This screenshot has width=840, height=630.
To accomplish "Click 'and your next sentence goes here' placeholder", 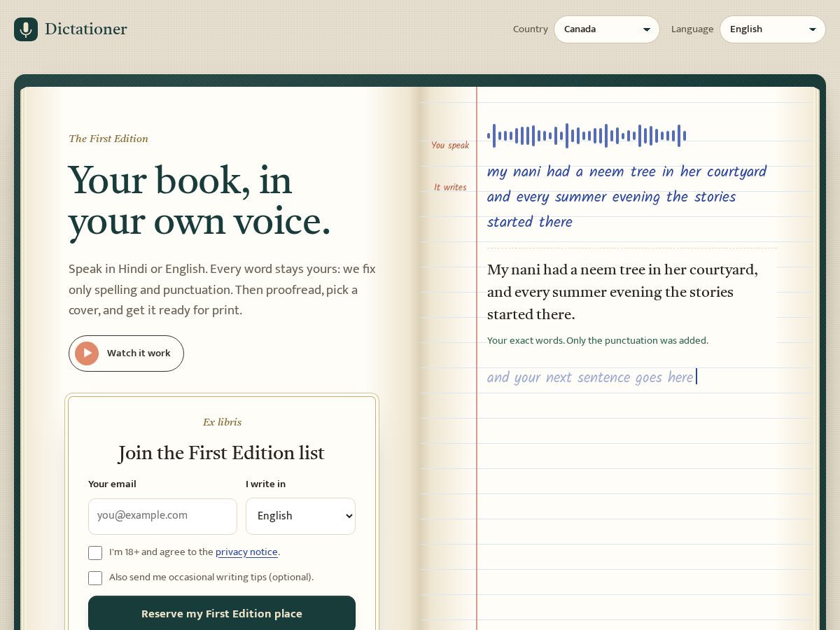I will coord(590,378).
